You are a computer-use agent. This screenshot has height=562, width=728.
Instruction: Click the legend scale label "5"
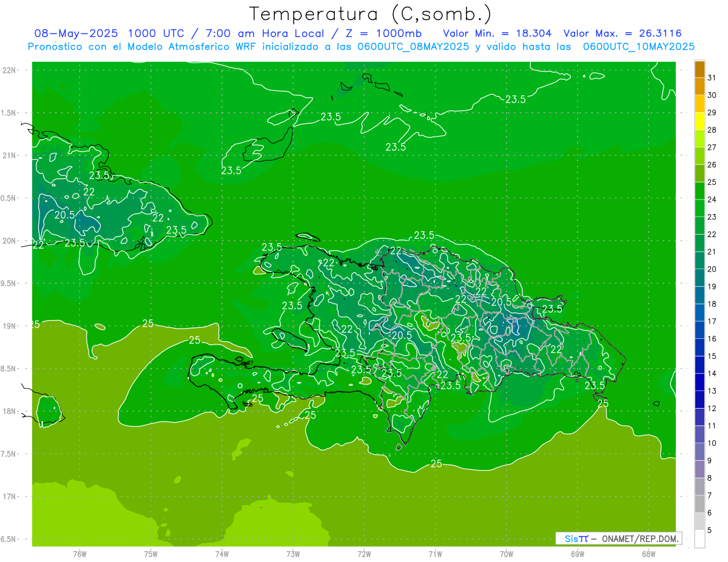[x=710, y=530]
